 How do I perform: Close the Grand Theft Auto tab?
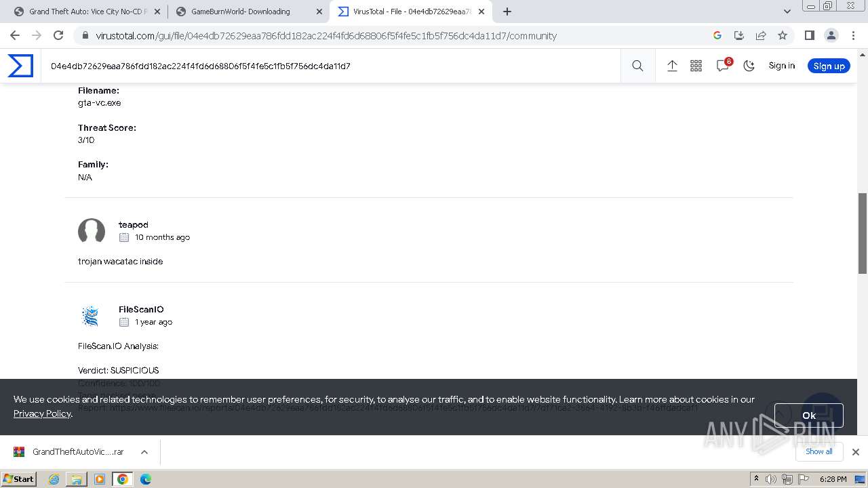pyautogui.click(x=157, y=12)
